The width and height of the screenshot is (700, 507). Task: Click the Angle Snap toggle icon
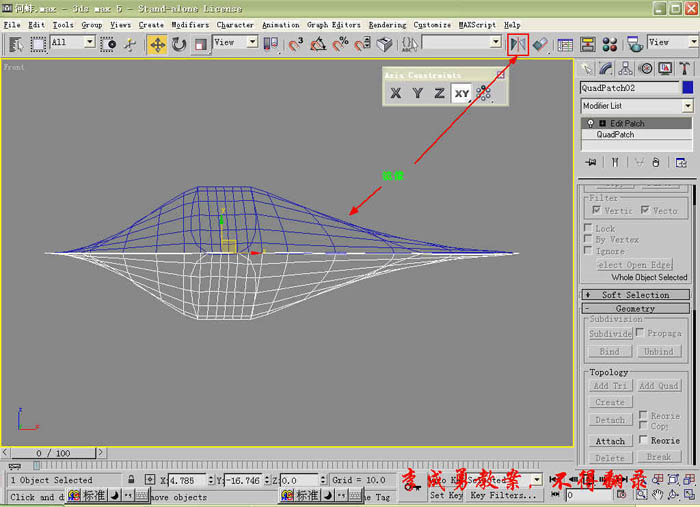click(x=318, y=44)
